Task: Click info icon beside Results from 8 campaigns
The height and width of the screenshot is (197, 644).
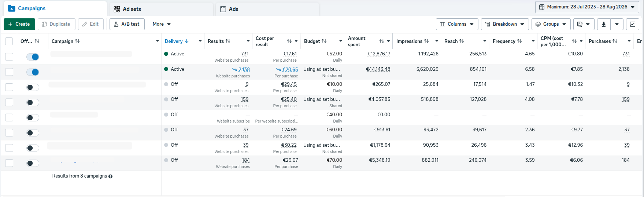Action: point(110,176)
